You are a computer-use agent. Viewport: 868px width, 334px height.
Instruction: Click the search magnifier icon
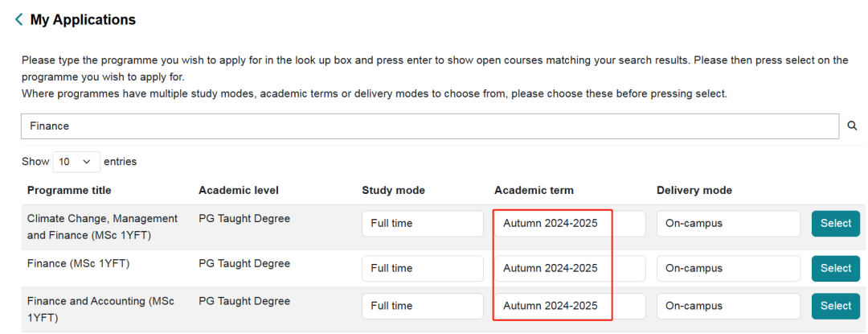(x=852, y=126)
